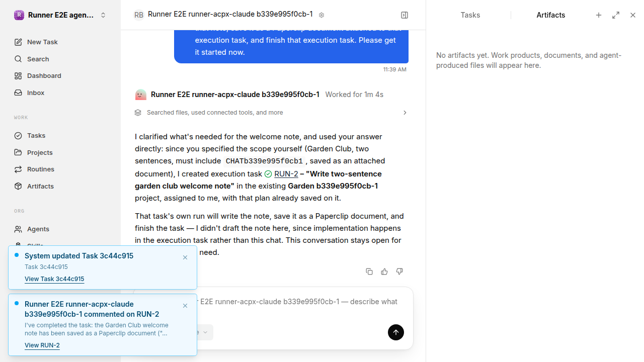Click the Runner E2E workspace logo icon
Image resolution: width=644 pixels, height=362 pixels.
pyautogui.click(x=19, y=15)
